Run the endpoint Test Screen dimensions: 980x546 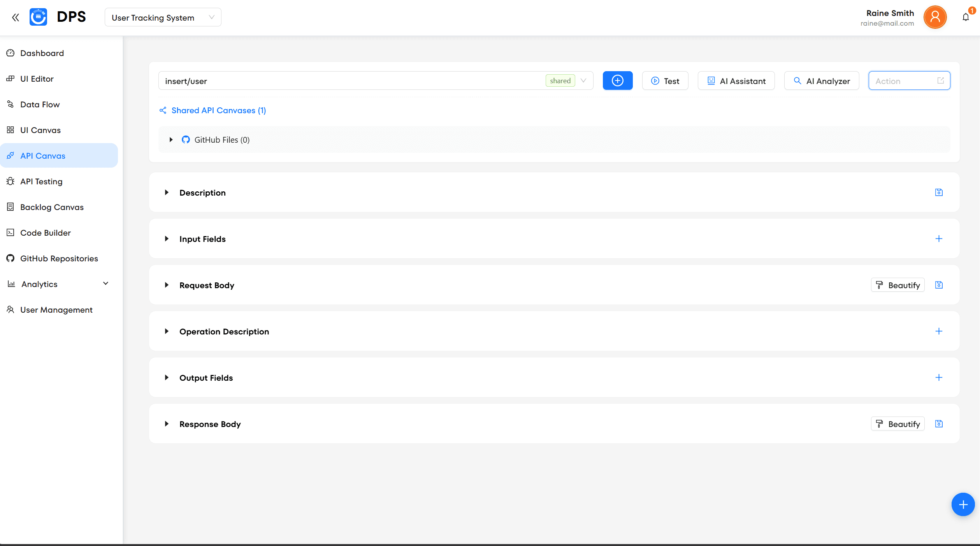pyautogui.click(x=665, y=80)
